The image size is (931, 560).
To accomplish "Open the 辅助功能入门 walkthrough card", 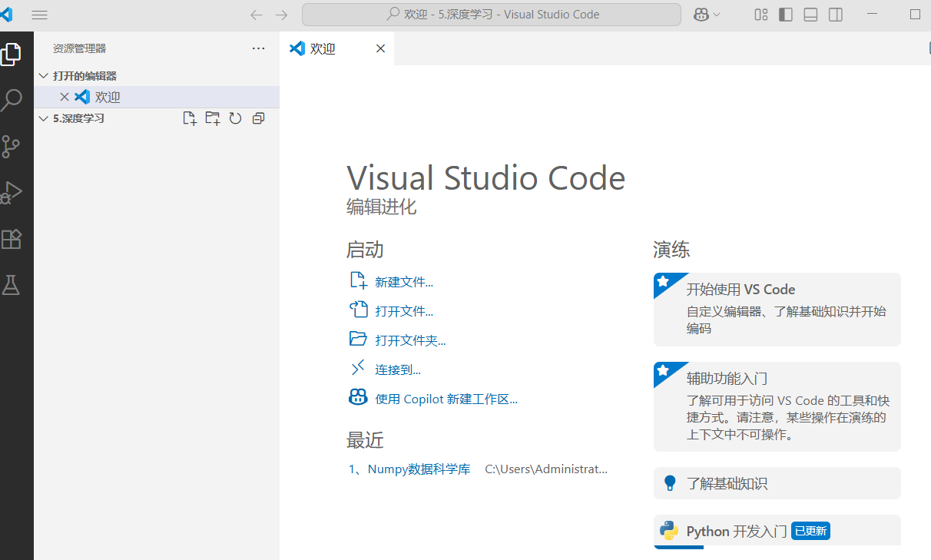I will click(777, 406).
